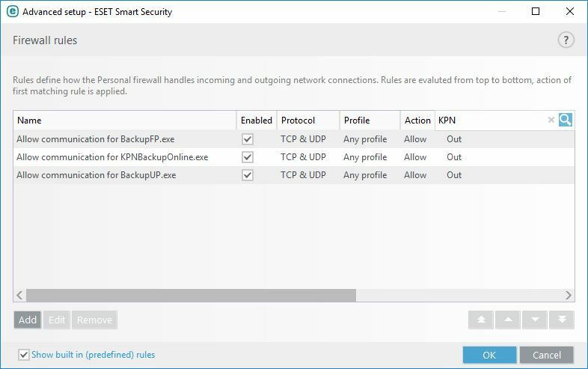This screenshot has height=369, width=588.
Task: Move rule to bottom arrow button
Action: tap(561, 320)
